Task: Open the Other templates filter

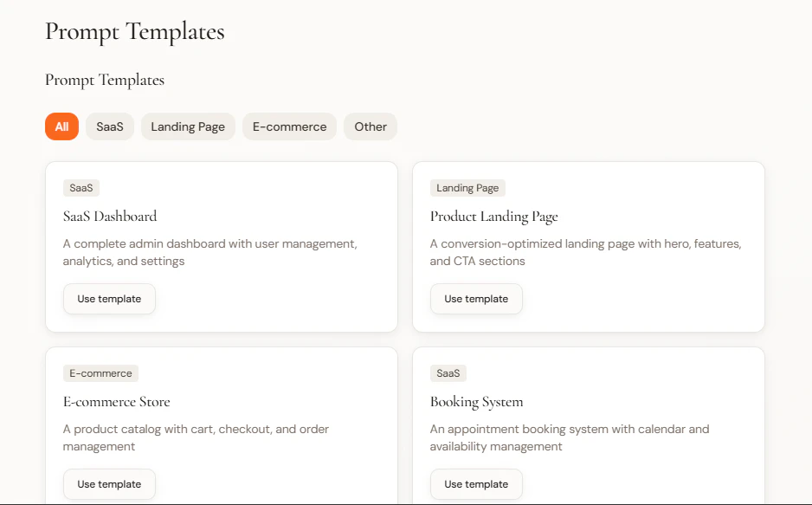Action: coord(370,126)
